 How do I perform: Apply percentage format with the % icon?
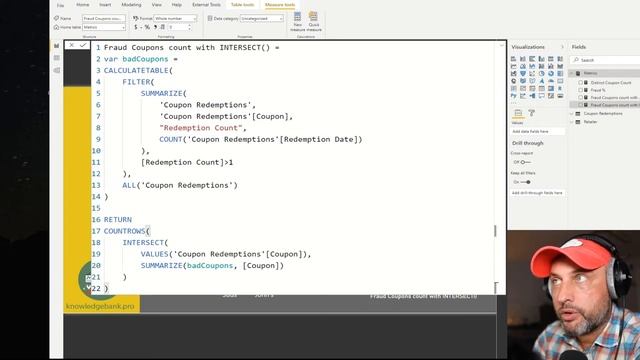(x=147, y=27)
